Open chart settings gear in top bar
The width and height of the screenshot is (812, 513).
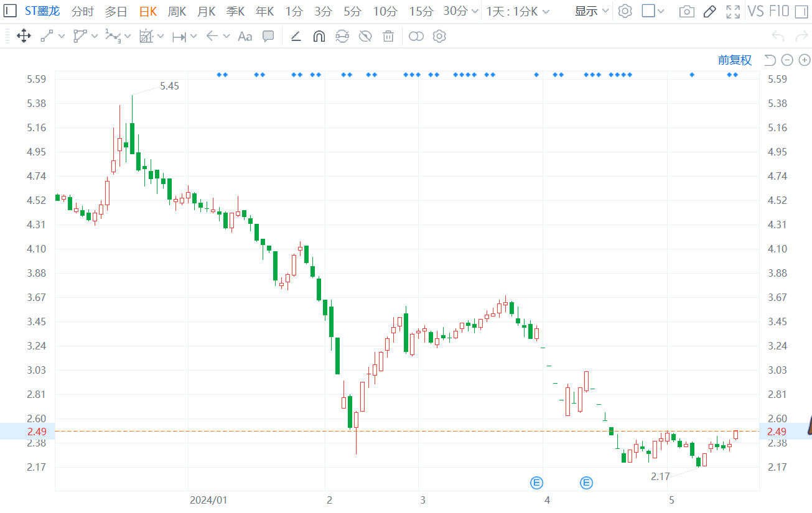(x=625, y=11)
